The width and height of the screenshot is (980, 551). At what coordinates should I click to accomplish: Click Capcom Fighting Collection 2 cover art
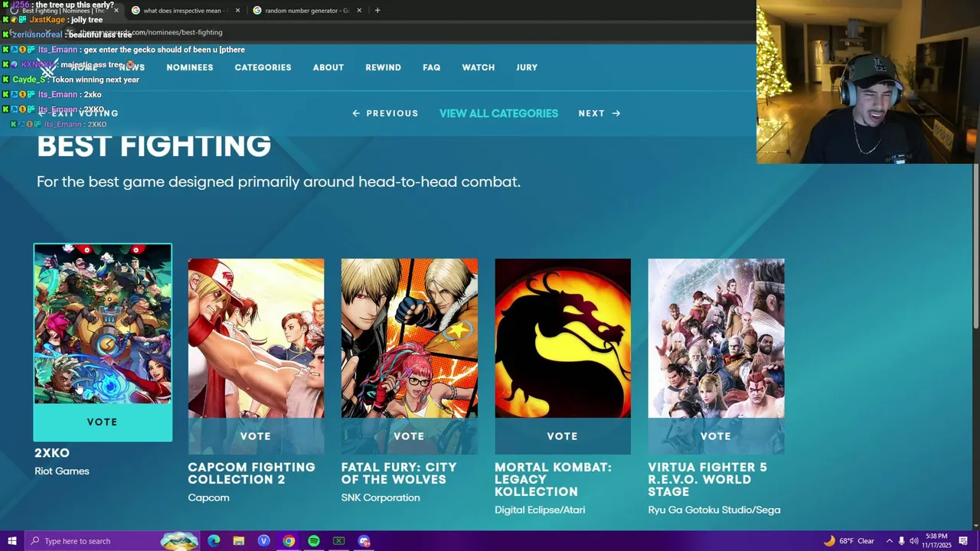point(256,338)
